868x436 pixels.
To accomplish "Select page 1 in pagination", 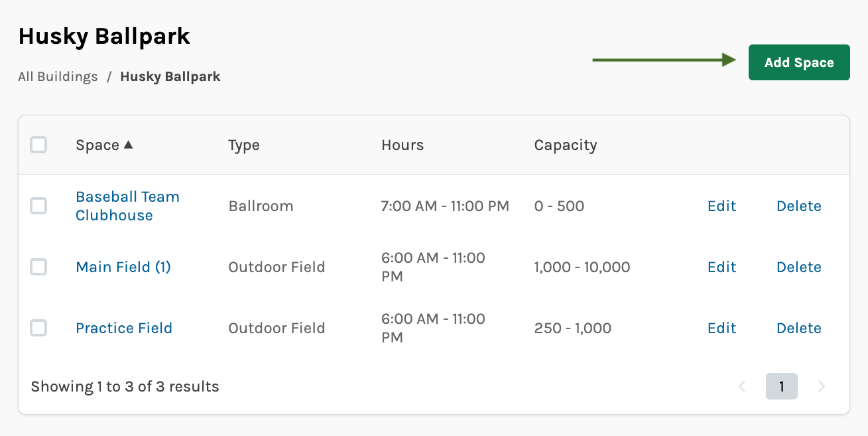I will pyautogui.click(x=781, y=386).
